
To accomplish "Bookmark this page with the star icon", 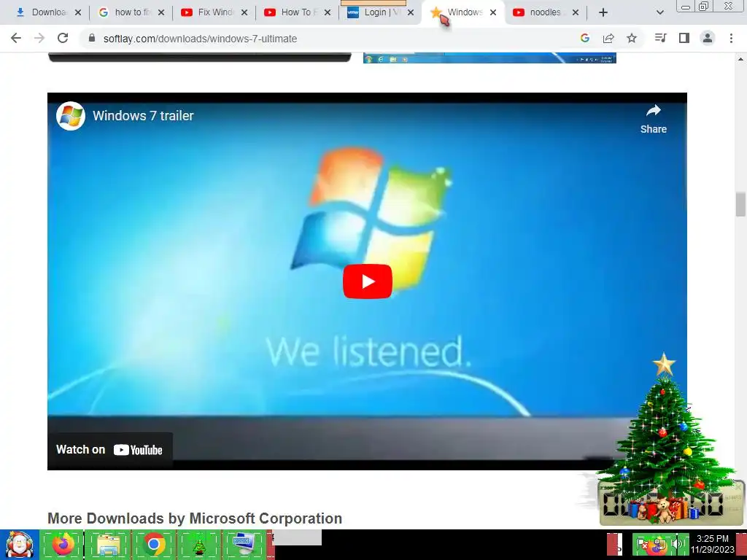I will [632, 39].
